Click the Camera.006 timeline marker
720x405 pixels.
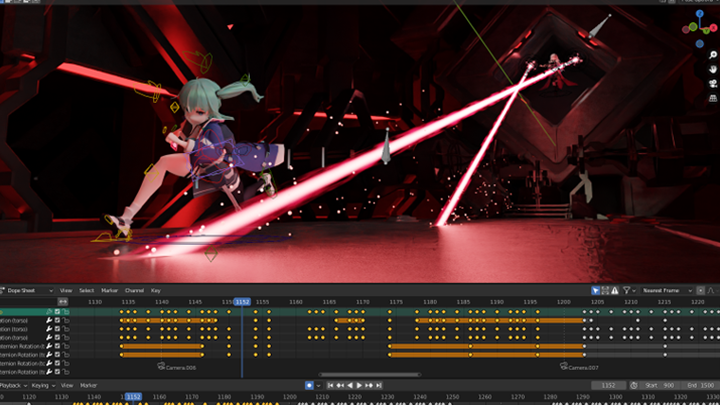(176, 367)
